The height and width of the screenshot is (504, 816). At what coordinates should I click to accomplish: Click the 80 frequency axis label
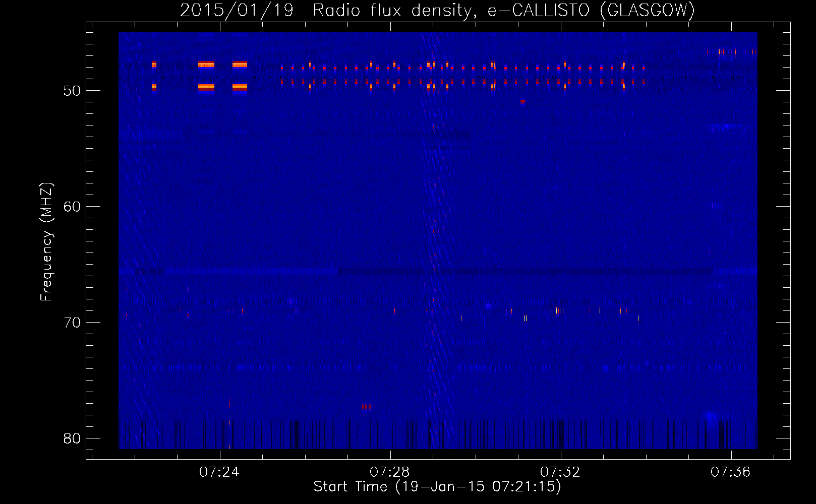click(72, 438)
